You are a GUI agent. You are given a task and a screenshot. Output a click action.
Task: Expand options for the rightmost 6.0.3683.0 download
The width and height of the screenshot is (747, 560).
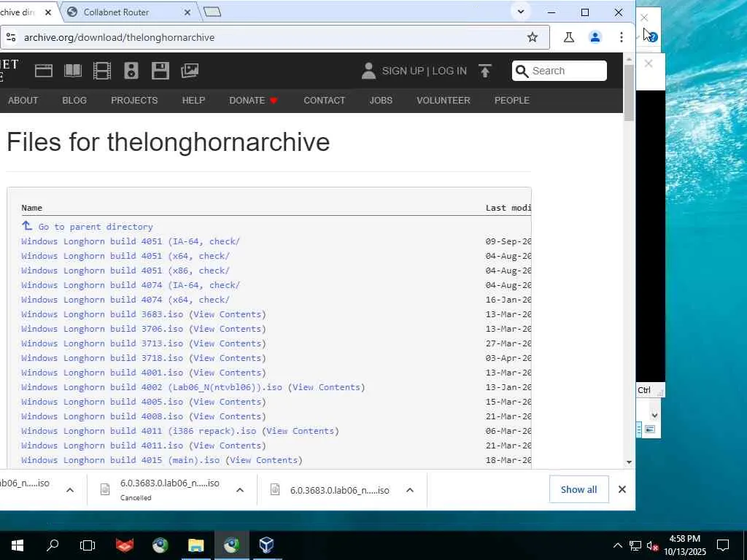pos(410,490)
